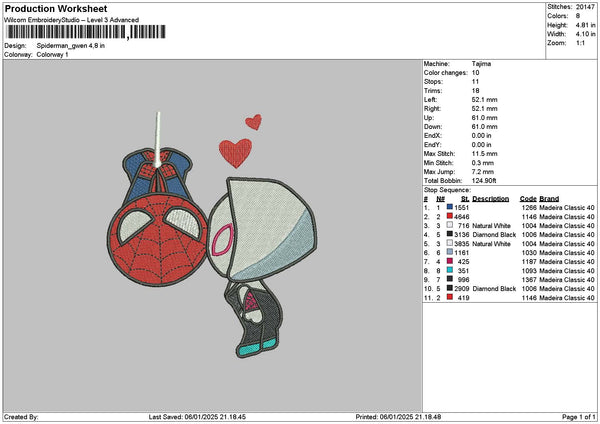This screenshot has height=424, width=600.
Task: Click the 'Page 1 of 1' footer text
Action: tap(579, 417)
